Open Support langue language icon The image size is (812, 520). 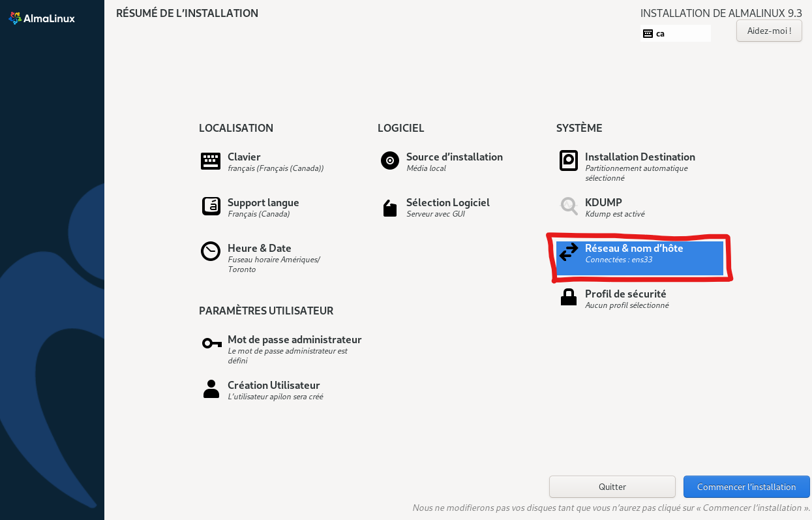coord(211,207)
